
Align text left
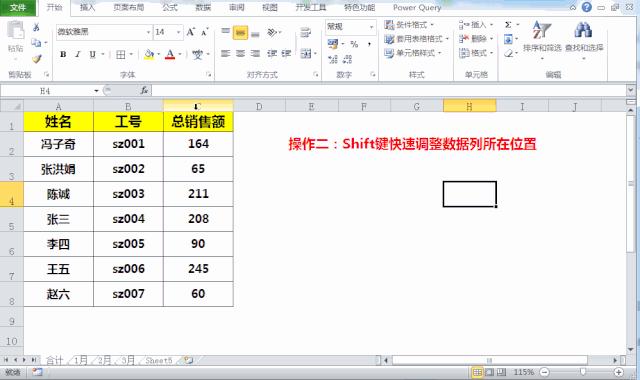(225, 53)
